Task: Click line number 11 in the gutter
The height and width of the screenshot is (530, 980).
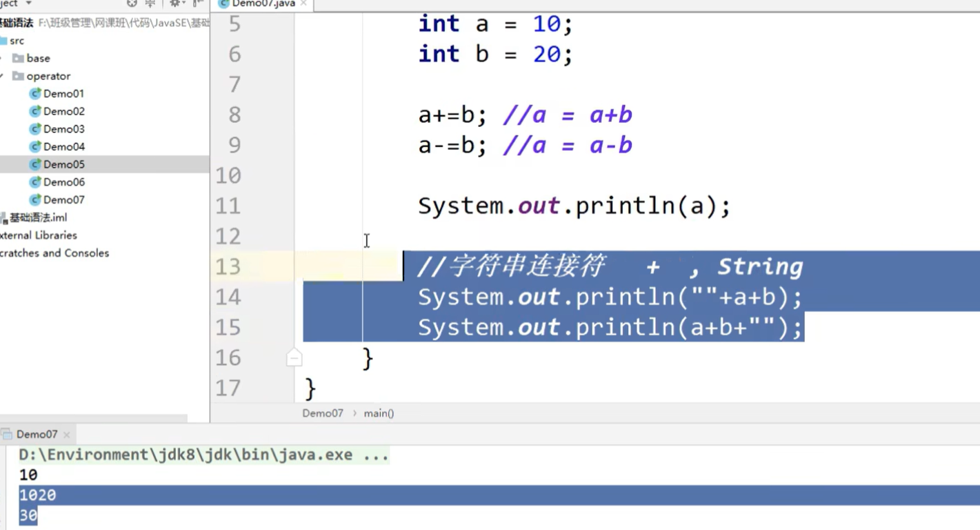Action: click(228, 206)
